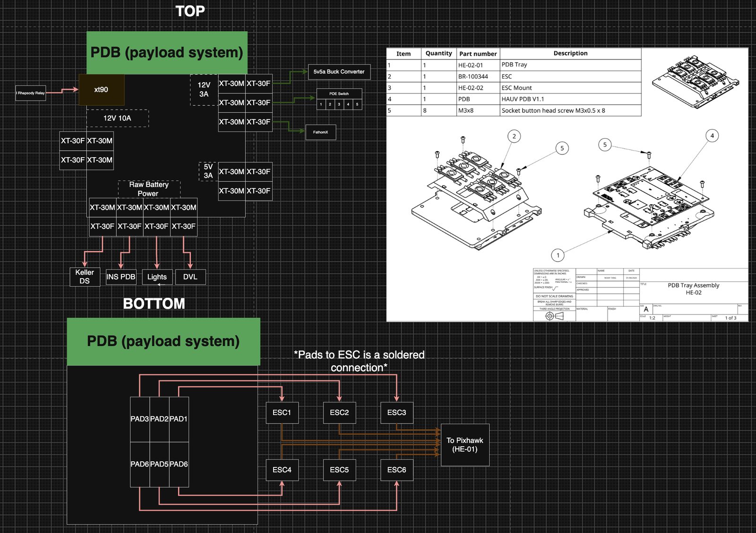Select the ESC5 box
This screenshot has width=756, height=533.
339,470
